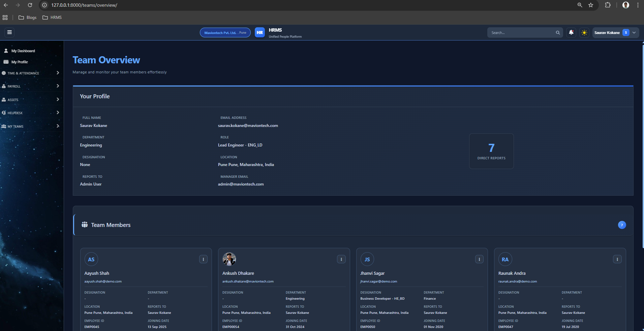Open options menu on Ankush Dhakare card
Screen dimensions: 644x331
(x=341, y=259)
